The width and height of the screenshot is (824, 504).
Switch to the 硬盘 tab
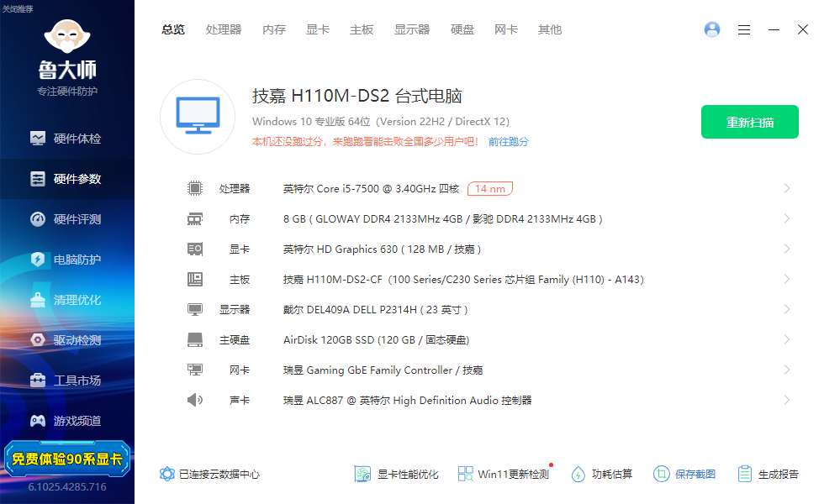click(x=462, y=30)
